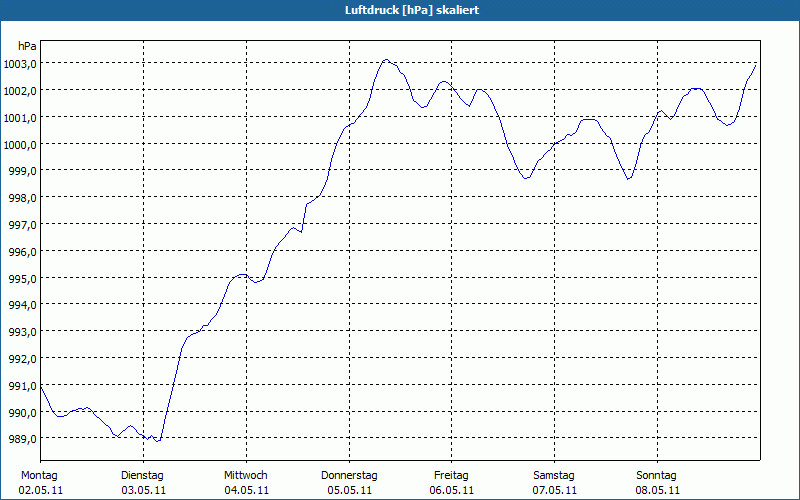
Task: Select the 1000,0 y-axis label
Action: click(x=20, y=144)
